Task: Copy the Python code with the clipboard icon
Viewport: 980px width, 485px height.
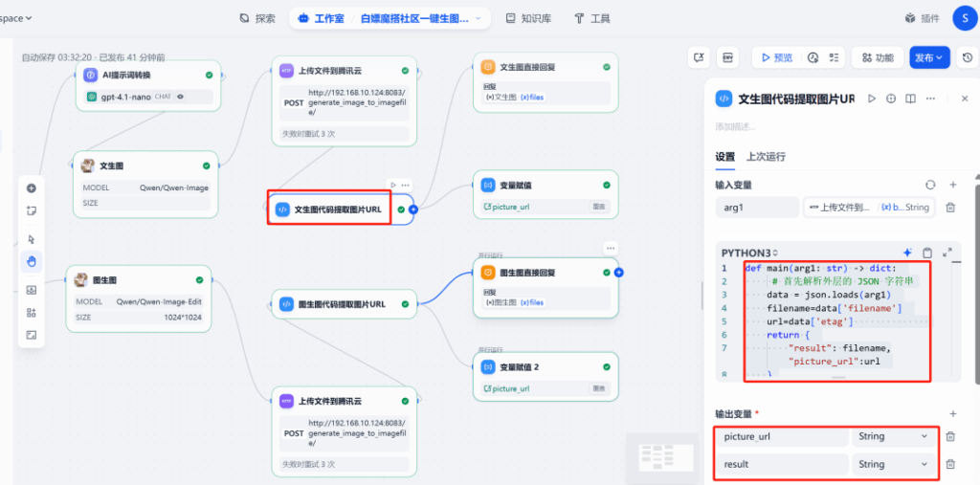Action: [x=927, y=253]
